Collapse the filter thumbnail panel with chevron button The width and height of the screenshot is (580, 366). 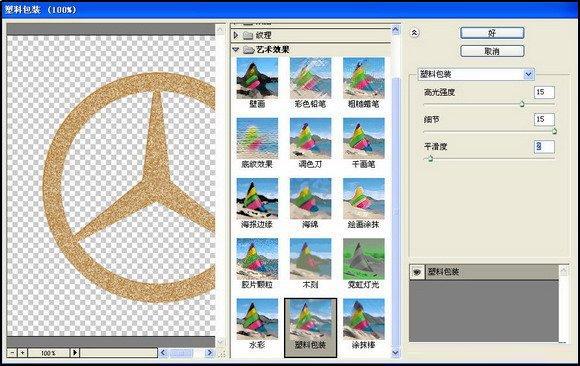415,33
